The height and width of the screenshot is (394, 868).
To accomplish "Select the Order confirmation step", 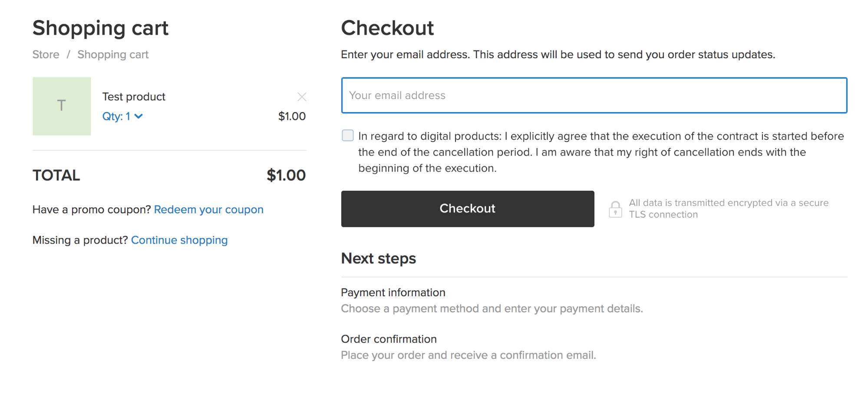I will click(x=389, y=339).
